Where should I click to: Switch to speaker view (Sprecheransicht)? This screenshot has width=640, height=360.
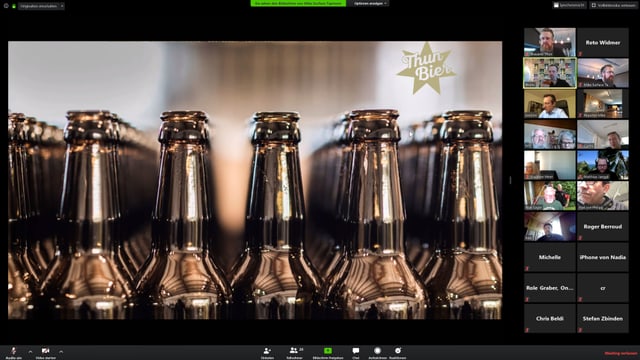[x=569, y=5]
